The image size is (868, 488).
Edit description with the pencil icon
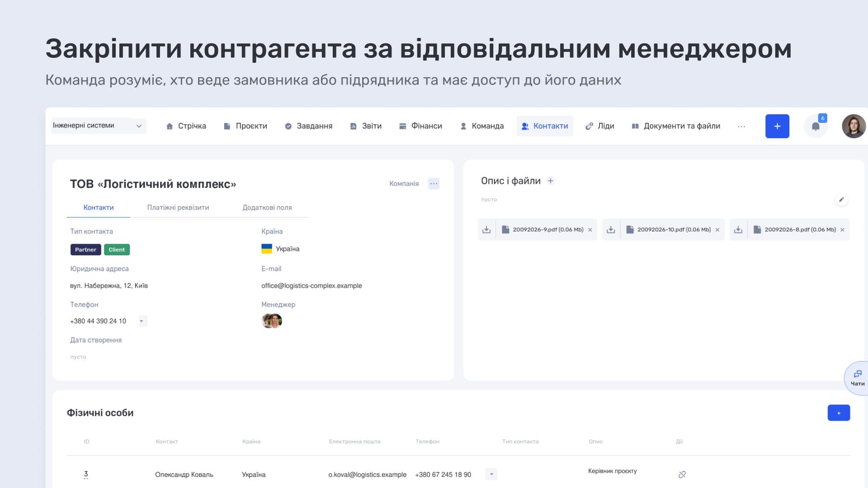[x=841, y=199]
